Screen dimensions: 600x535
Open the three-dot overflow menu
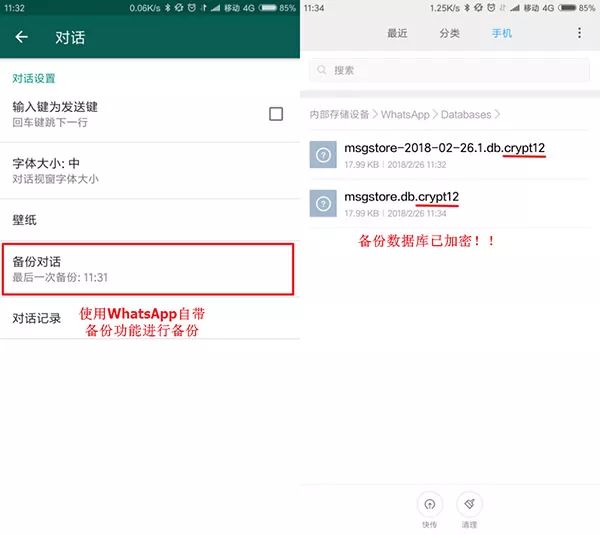point(579,33)
